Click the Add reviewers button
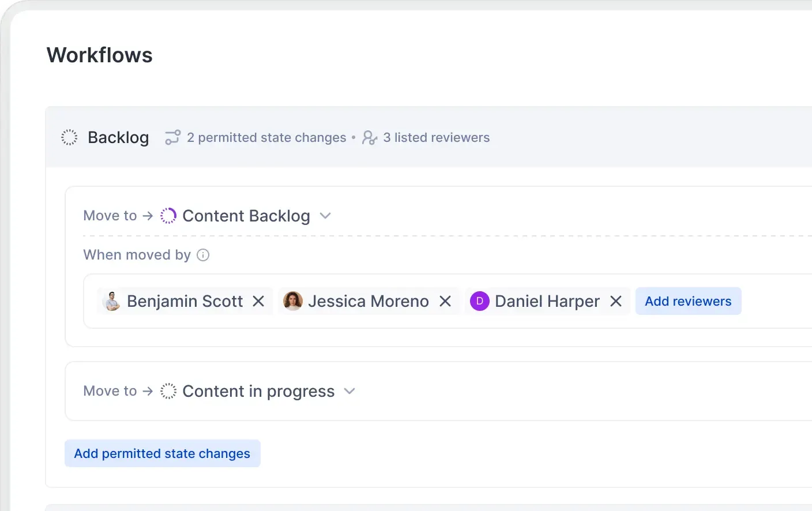This screenshot has height=511, width=812. tap(688, 301)
